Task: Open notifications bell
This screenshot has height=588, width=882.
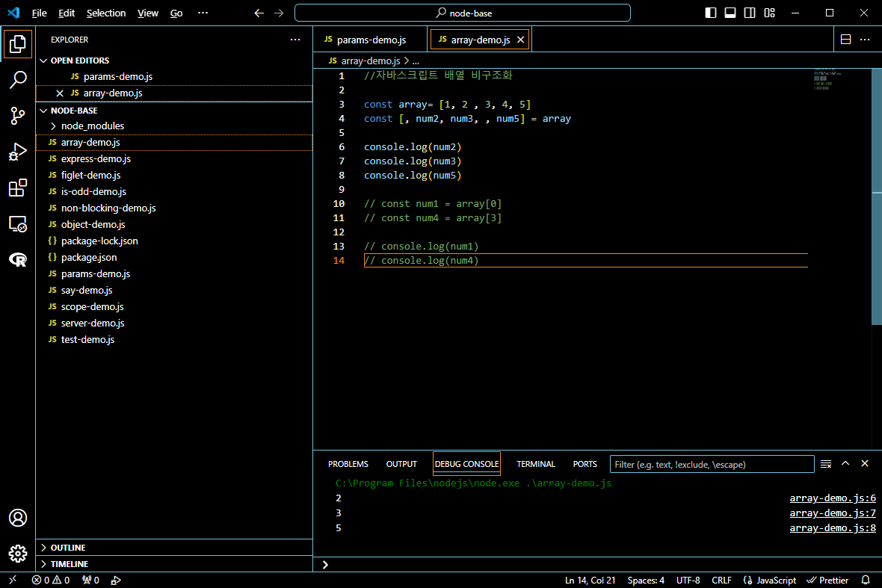Action: click(866, 580)
